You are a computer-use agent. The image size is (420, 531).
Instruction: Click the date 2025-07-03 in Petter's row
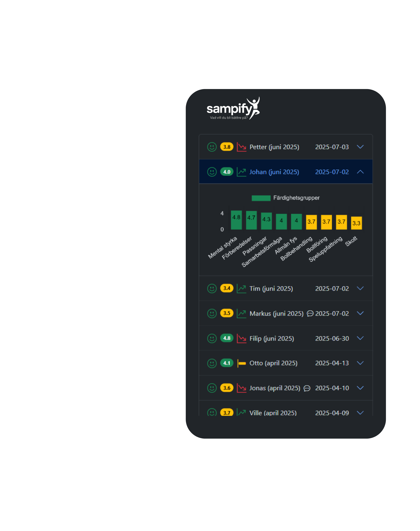point(332,147)
